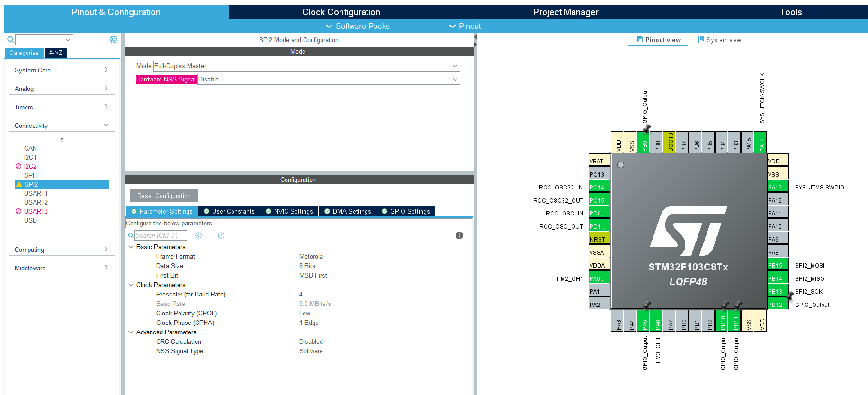Collapse the Connectivity category

tap(62, 126)
